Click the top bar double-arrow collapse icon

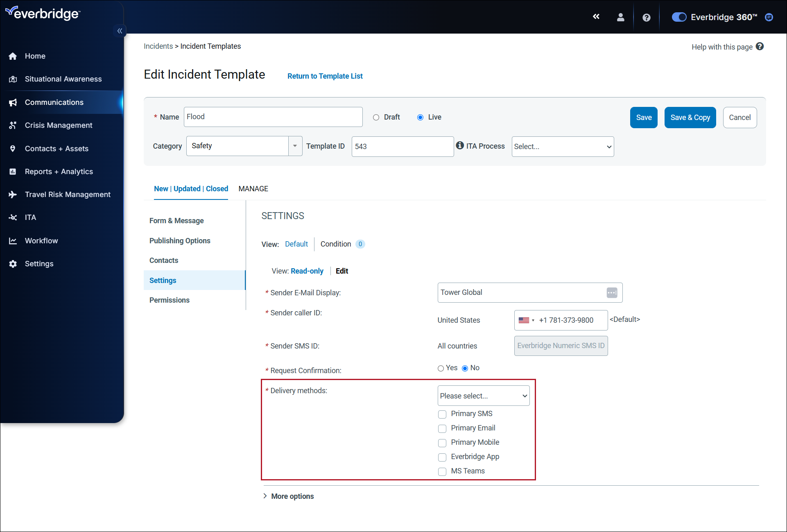[x=596, y=16]
